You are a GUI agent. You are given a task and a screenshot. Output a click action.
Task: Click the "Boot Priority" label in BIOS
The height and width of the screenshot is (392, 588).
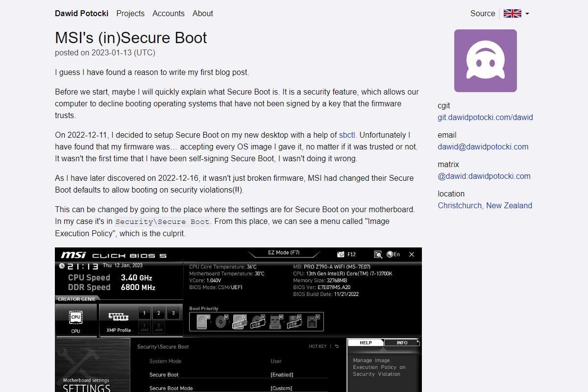tap(204, 309)
